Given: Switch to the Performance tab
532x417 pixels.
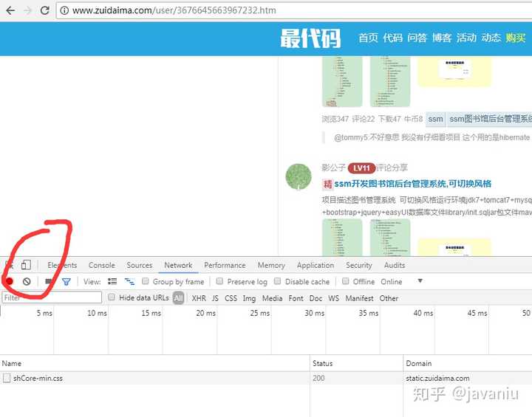Looking at the screenshot, I should tap(225, 265).
